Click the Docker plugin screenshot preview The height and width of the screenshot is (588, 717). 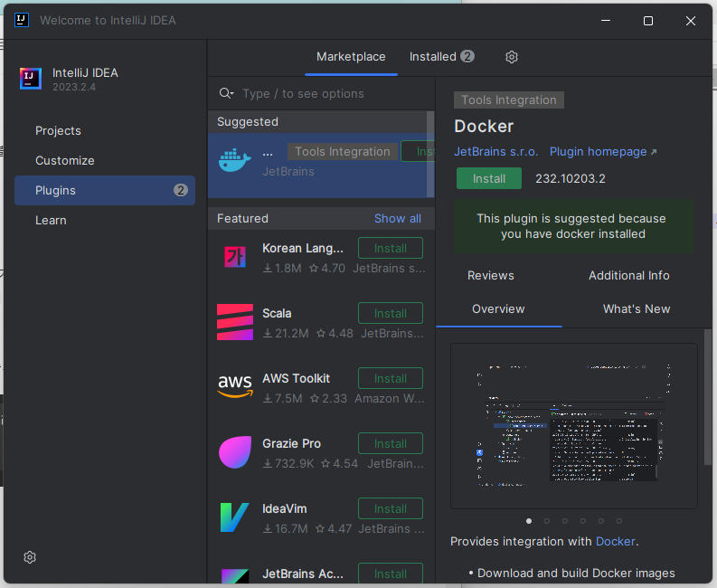573,426
